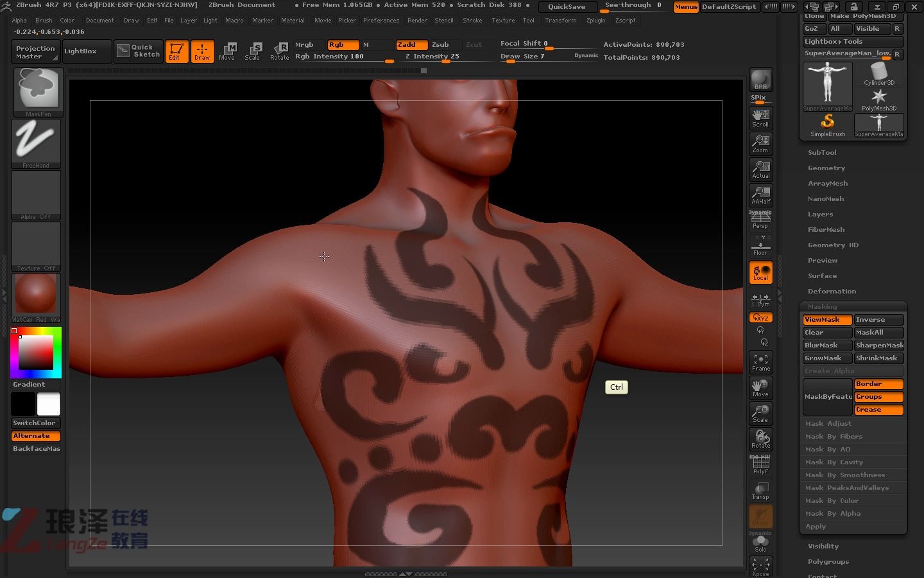This screenshot has height=578, width=924.
Task: Open Projection Master
Action: pyautogui.click(x=35, y=52)
